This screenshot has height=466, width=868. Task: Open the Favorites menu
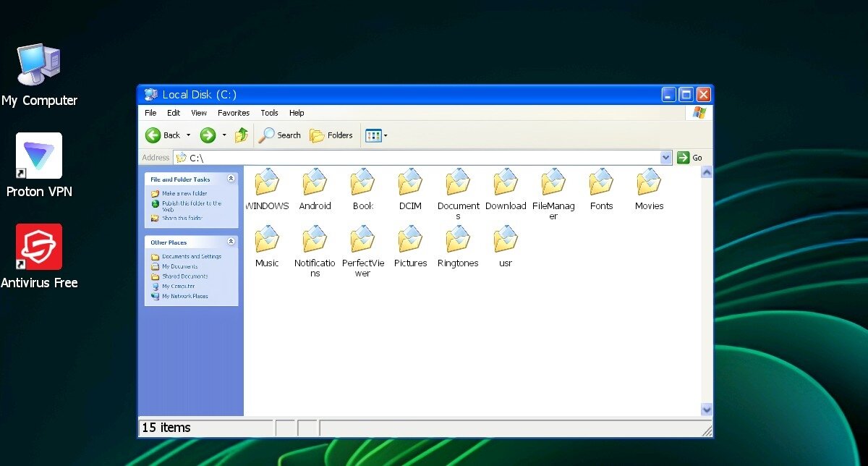[234, 113]
